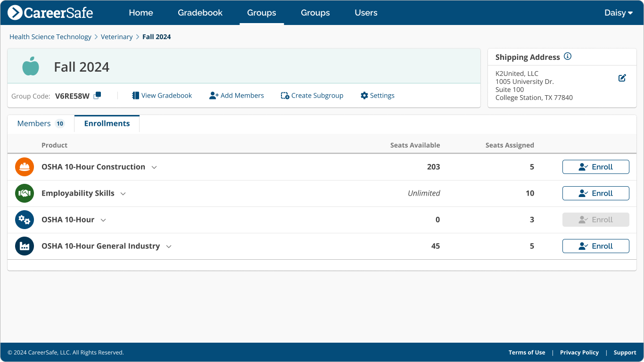Expand the OSHA 10-Hour Construction product details
This screenshot has height=362, width=644.
pos(154,167)
